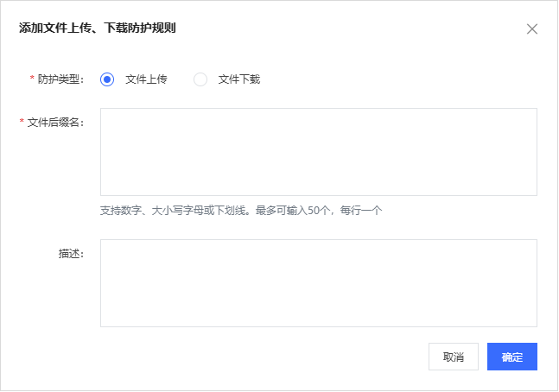
Task: Click red required asterisk beside 防护类型
Action: pyautogui.click(x=32, y=79)
